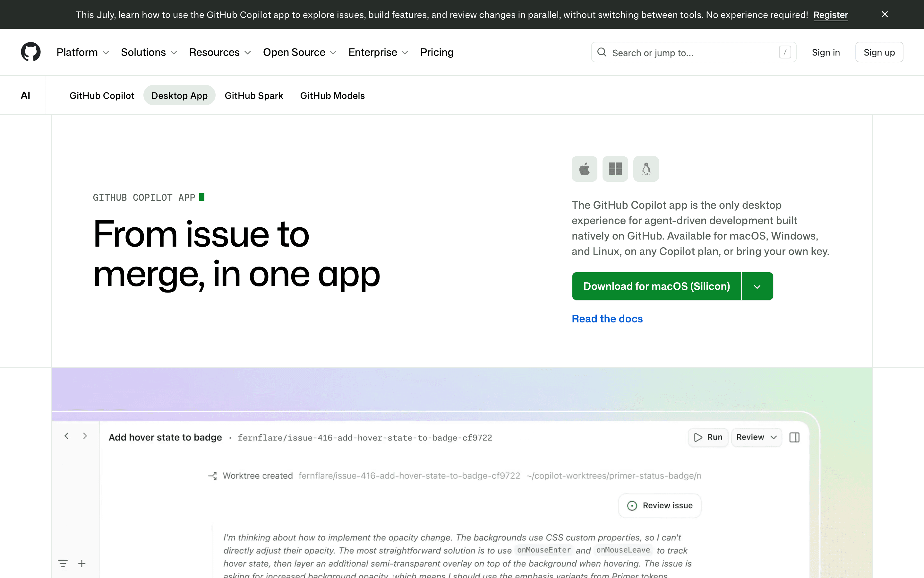Toggle the side panel layout icon
The image size is (924, 578).
[794, 437]
